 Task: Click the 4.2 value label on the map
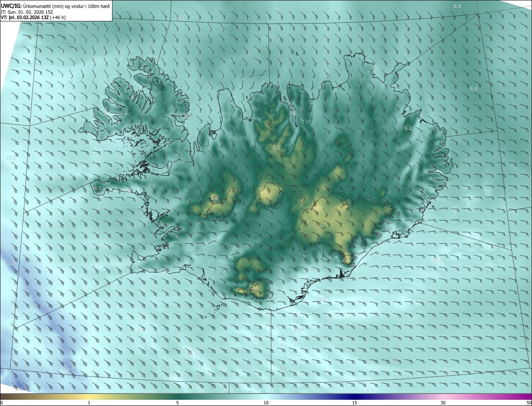point(408,128)
